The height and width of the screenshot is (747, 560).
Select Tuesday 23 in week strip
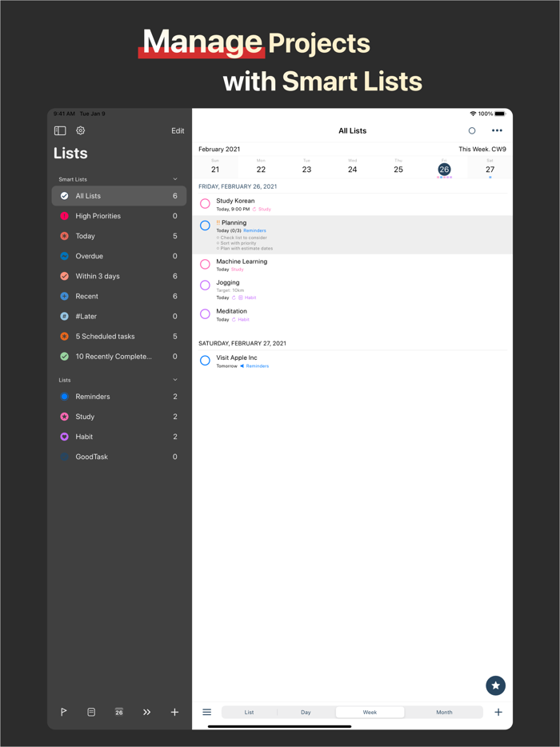pyautogui.click(x=307, y=166)
